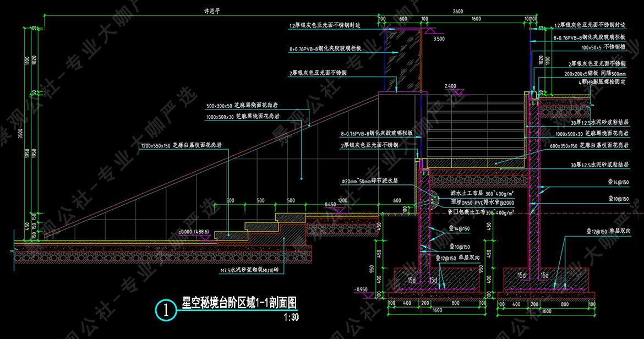Click the 滤水土工布层 300~400g/m² label
This screenshot has width=644, height=339.
483,193
